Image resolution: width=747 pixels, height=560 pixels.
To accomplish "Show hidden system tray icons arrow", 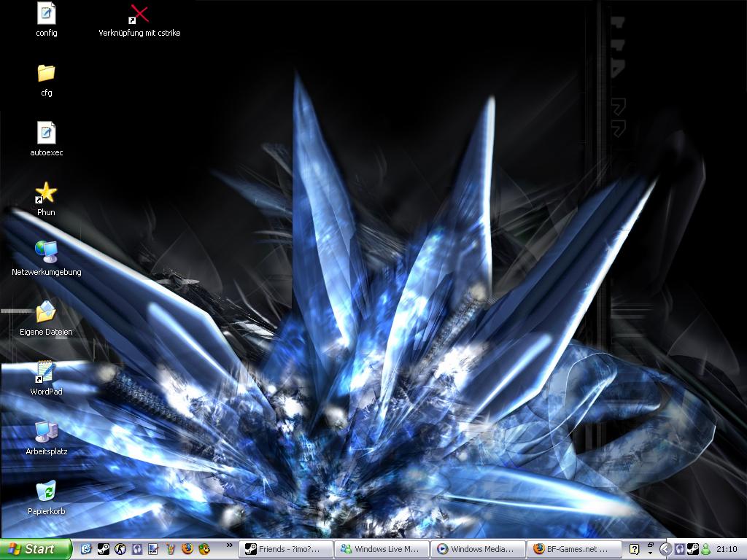I will pyautogui.click(x=665, y=549).
